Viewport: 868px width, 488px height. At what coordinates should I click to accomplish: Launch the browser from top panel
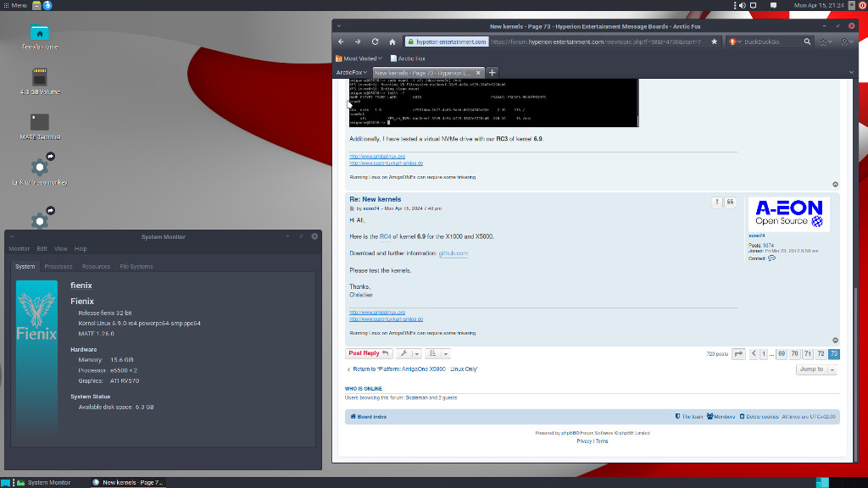click(47, 5)
